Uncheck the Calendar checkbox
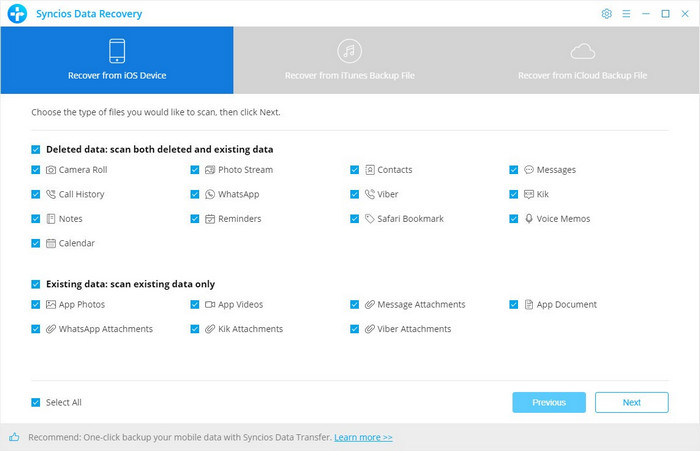Viewport: 700px width, 451px height. pyautogui.click(x=36, y=243)
